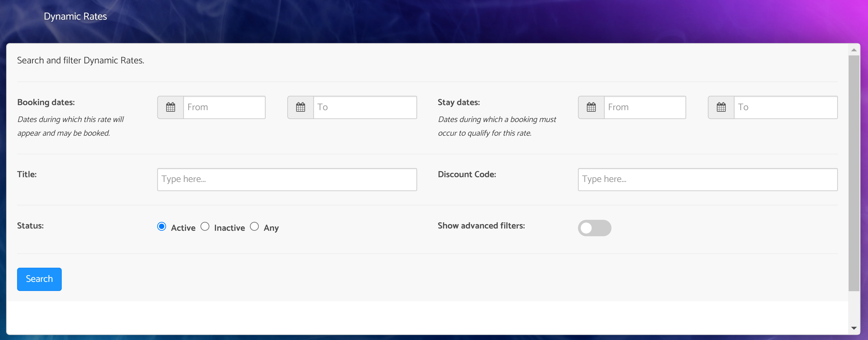The height and width of the screenshot is (340, 868).
Task: Click the 'Discount Code:' label
Action: 467,174
